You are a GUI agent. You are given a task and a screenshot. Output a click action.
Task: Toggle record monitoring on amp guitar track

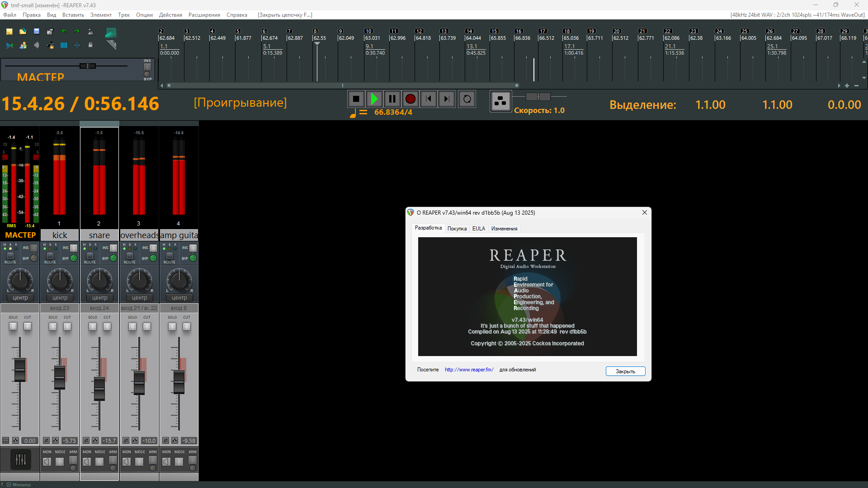pos(166,461)
